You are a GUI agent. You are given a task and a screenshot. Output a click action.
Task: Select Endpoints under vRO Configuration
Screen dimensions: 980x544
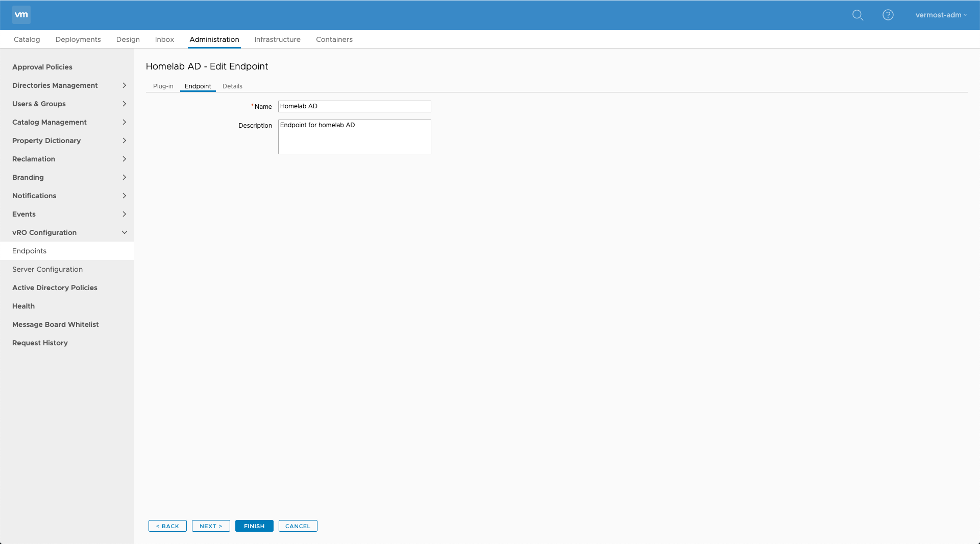click(67, 251)
